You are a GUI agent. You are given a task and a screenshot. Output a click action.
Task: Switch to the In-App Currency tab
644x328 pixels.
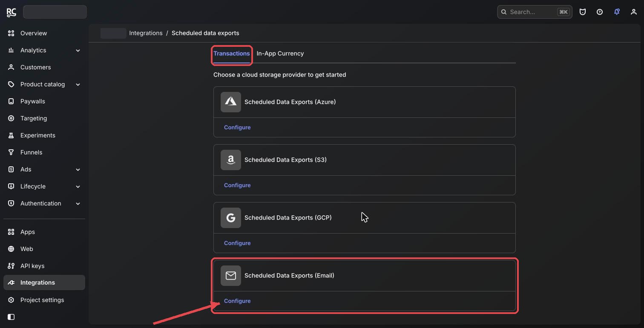coord(280,54)
